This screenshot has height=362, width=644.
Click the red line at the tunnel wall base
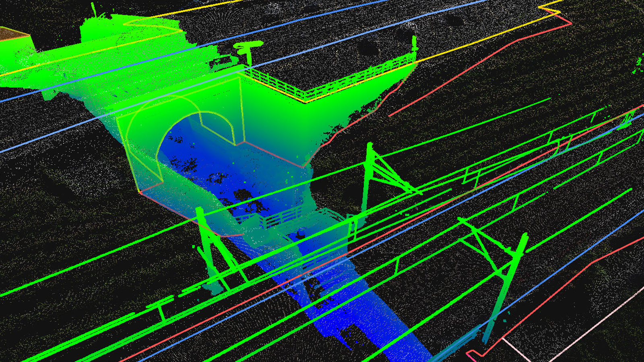(274, 154)
